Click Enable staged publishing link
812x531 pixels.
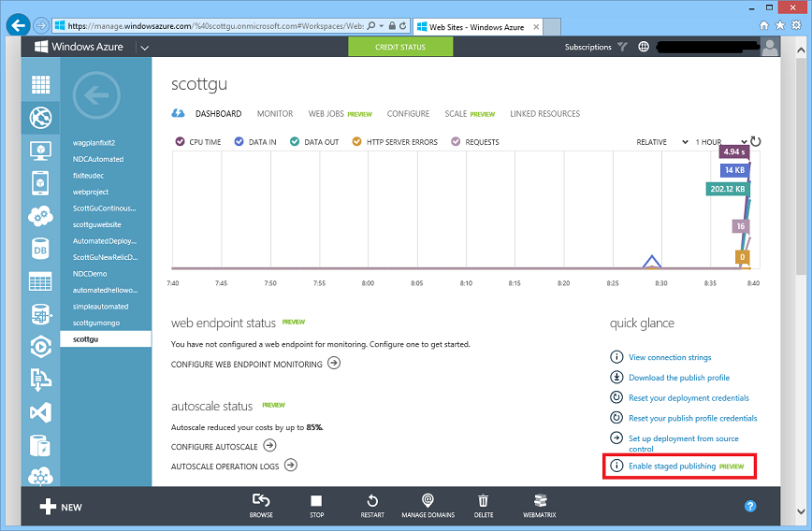pyautogui.click(x=672, y=466)
